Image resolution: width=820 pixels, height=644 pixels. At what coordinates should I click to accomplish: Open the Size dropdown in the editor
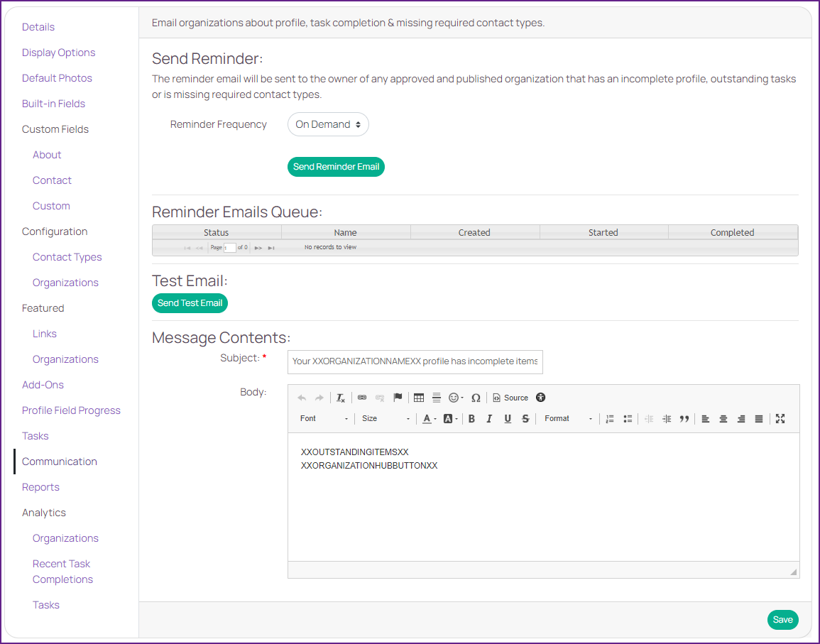(x=386, y=419)
